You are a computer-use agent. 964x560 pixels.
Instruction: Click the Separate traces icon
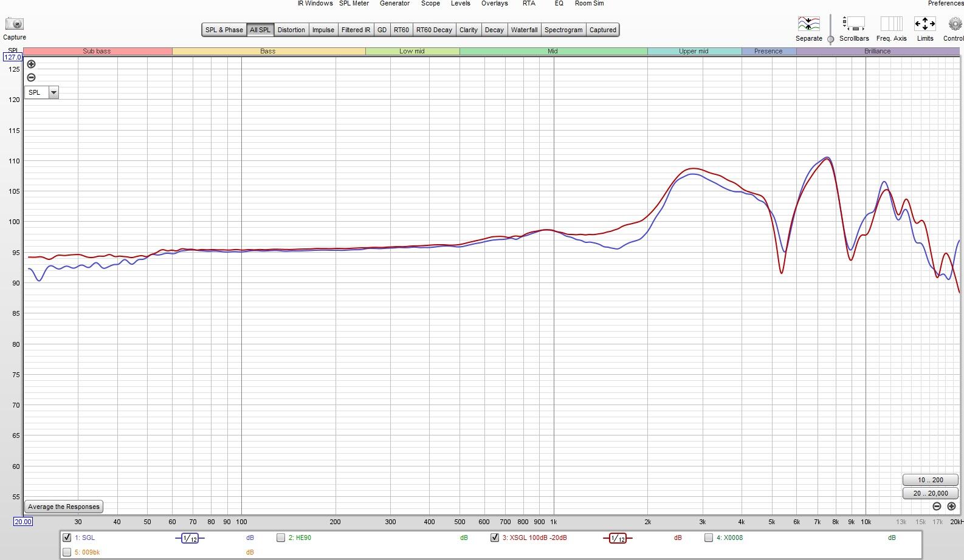click(808, 24)
